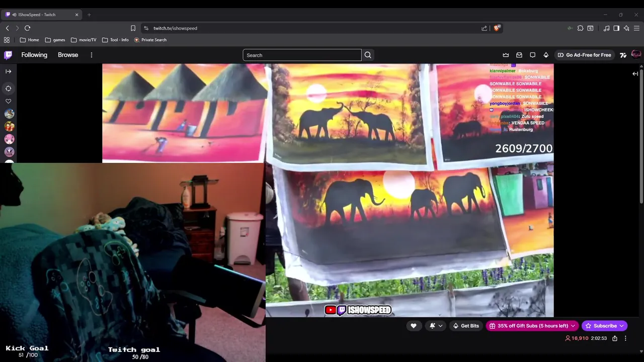Click the Stories circle icon in sidebar

(x=8, y=88)
